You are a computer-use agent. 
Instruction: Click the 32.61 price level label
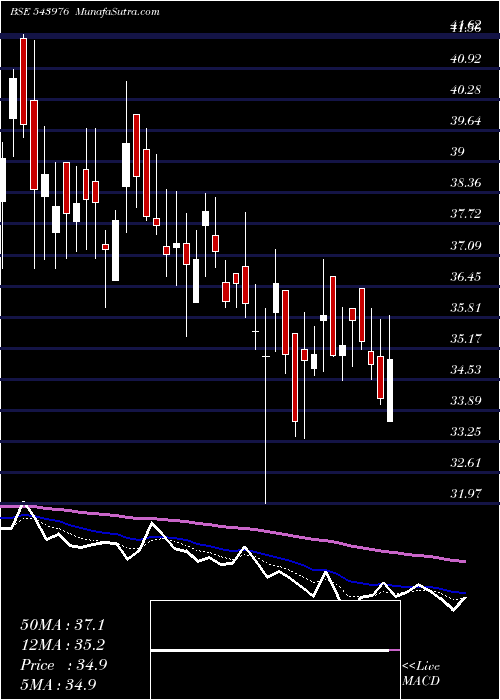pos(466,462)
